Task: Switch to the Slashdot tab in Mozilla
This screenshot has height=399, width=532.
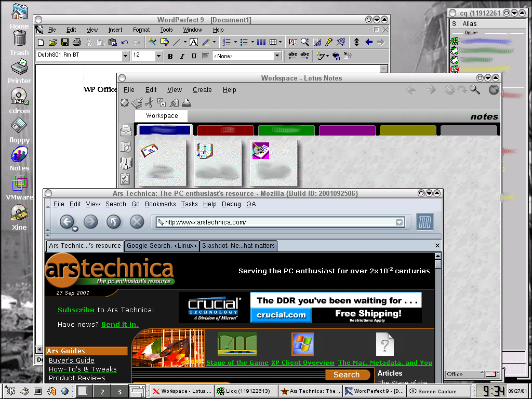Action: [x=238, y=246]
